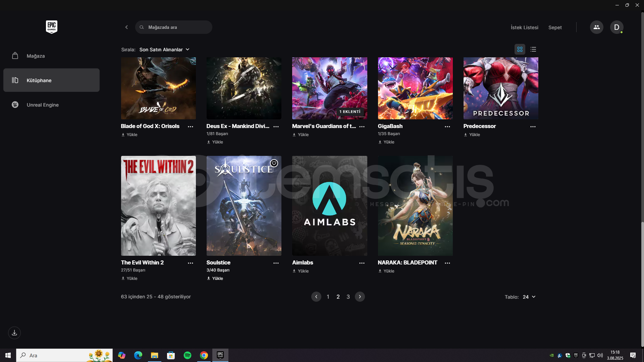Open the Blade of God X cover
The width and height of the screenshot is (644, 362).
point(158,88)
